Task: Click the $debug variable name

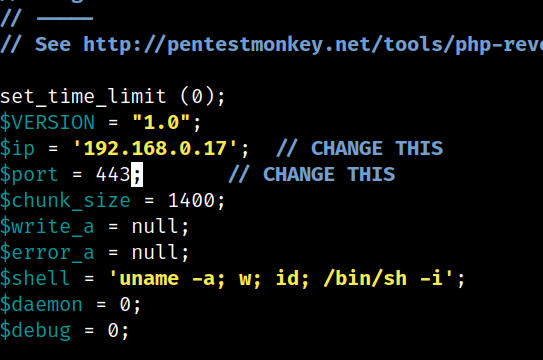Action: pyautogui.click(x=35, y=331)
